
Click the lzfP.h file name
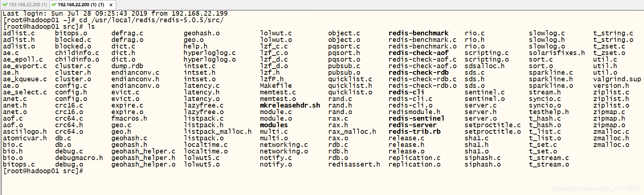pos(272,79)
